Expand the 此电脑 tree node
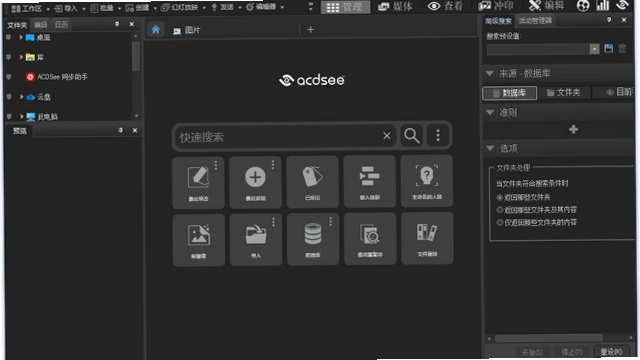The image size is (640, 360). [21, 116]
